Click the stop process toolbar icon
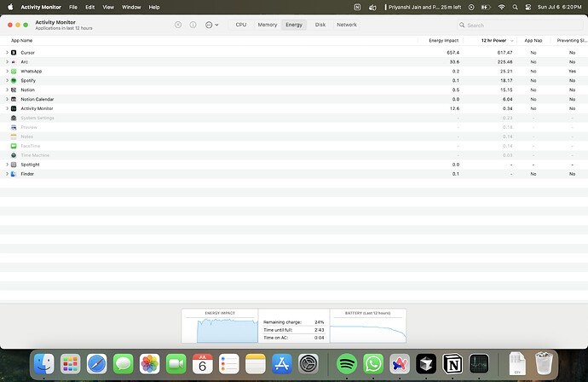 tap(178, 25)
